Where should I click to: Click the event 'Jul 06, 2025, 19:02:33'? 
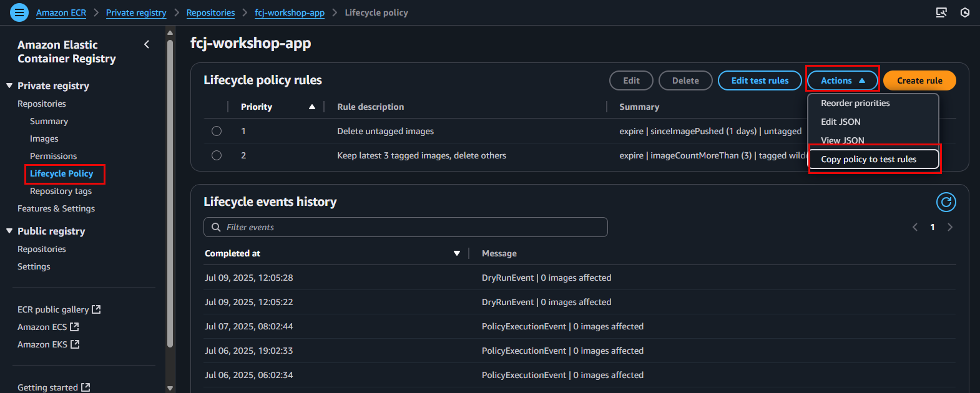tap(248, 351)
